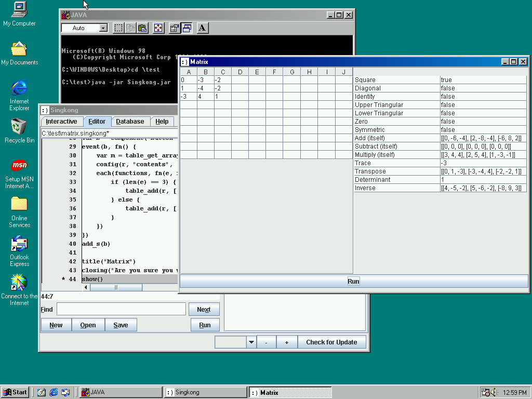The height and width of the screenshot is (399, 532).
Task: Click the Start button on taskbar
Action: click(15, 392)
